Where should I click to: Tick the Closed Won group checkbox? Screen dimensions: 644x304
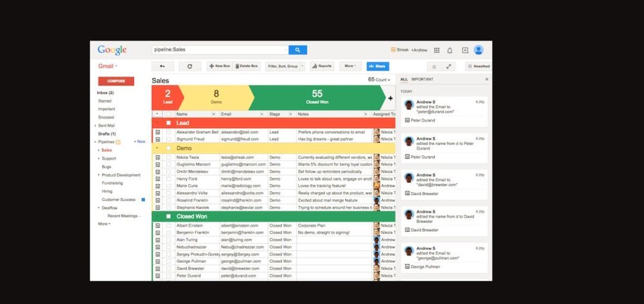169,216
